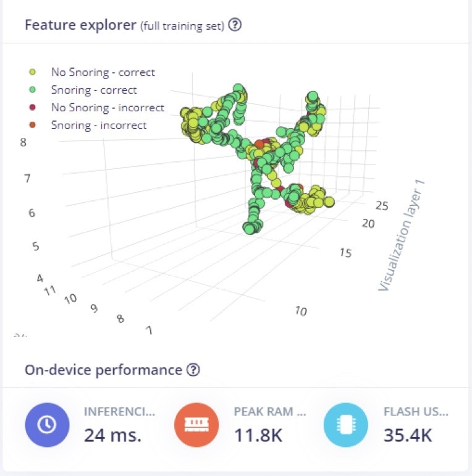Click the inferencing time clock icon
Image resolution: width=472 pixels, height=476 pixels.
47,425
